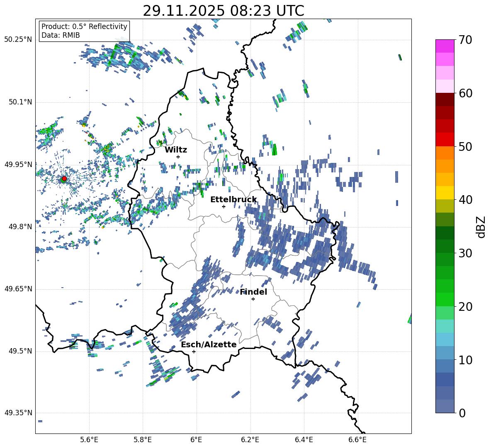The width and height of the screenshot is (491, 448).
Task: Select the Esch/Alzette city label
Action: coord(209,344)
